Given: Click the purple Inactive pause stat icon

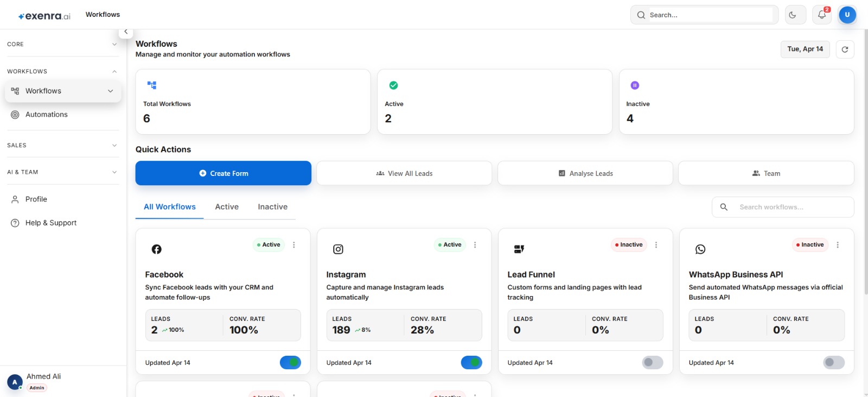Looking at the screenshot, I should tap(635, 85).
